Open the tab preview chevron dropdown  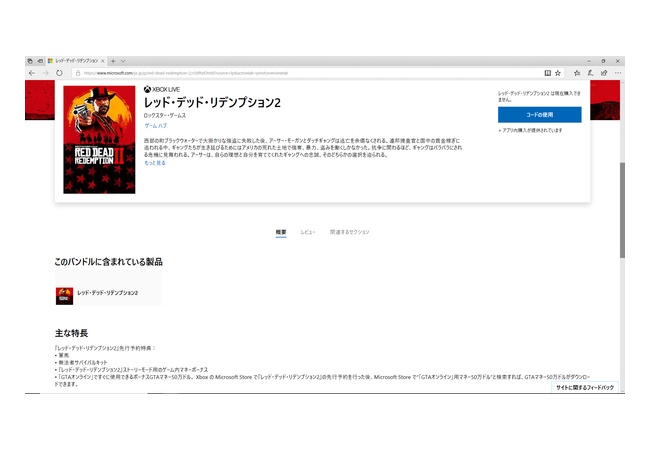point(123,61)
